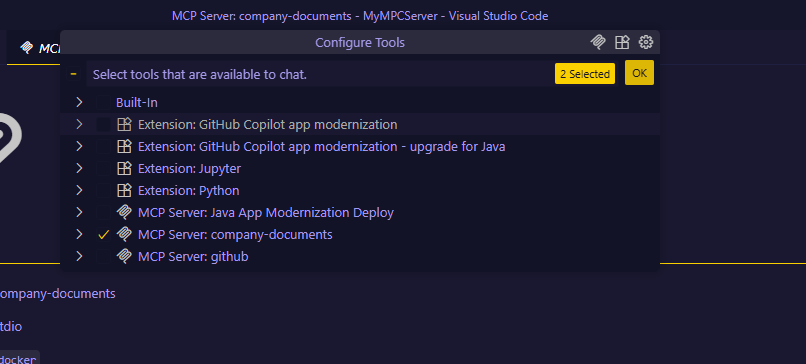Click the extension icon beside Extension: Python
Viewport: 806px width, 364px height.
pos(124,191)
